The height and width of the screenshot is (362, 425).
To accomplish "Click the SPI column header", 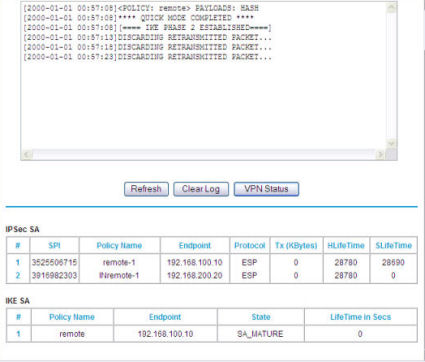I will [54, 246].
